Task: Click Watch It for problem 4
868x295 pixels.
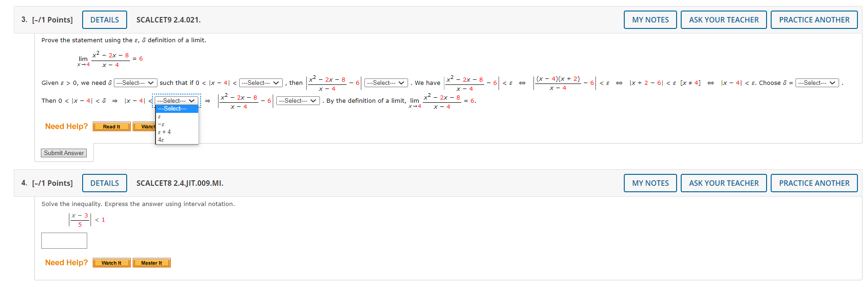Action: (111, 262)
